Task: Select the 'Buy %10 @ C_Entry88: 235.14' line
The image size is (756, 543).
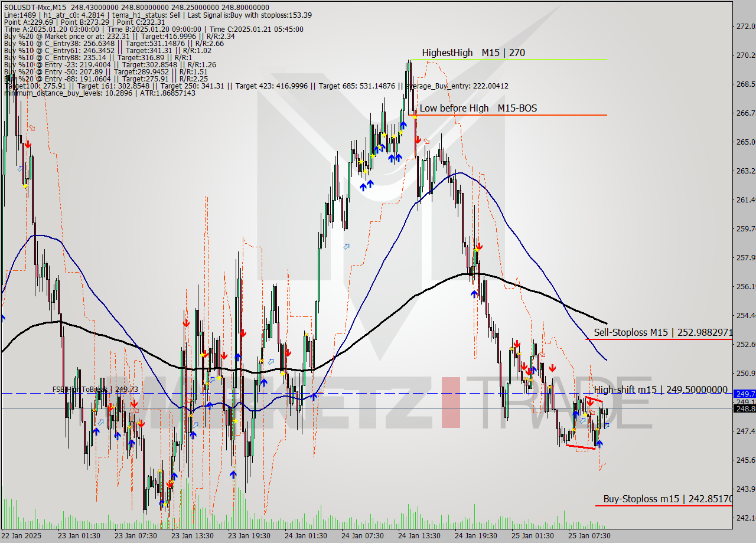Action: 98,57
